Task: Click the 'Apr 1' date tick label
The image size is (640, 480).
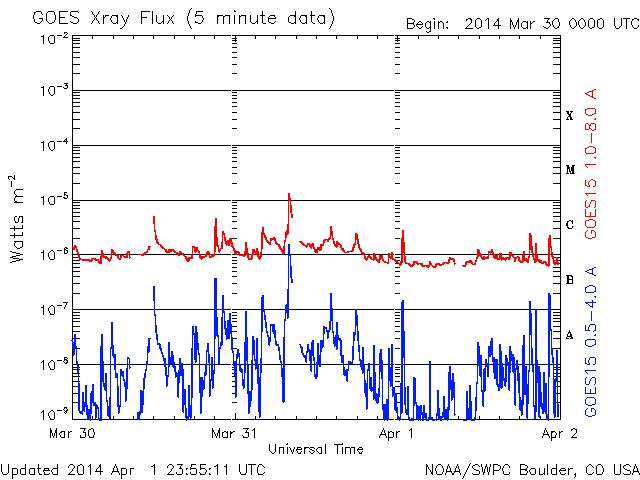Action: tap(397, 434)
